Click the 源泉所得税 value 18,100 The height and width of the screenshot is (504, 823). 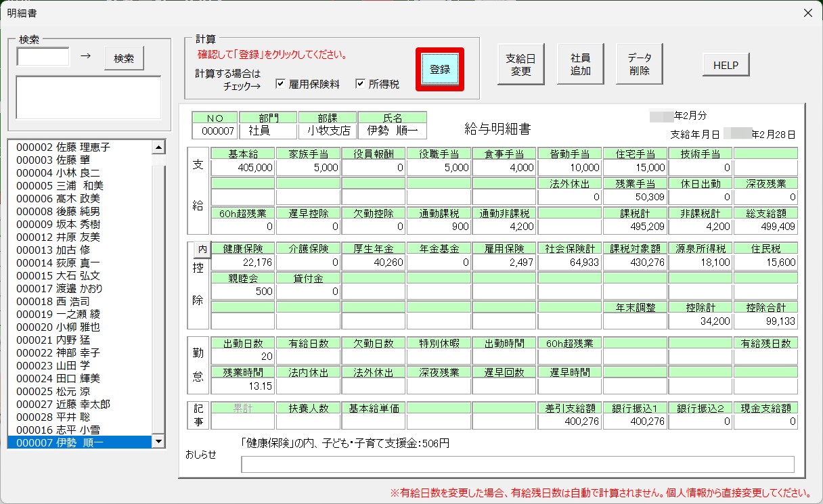pos(700,262)
